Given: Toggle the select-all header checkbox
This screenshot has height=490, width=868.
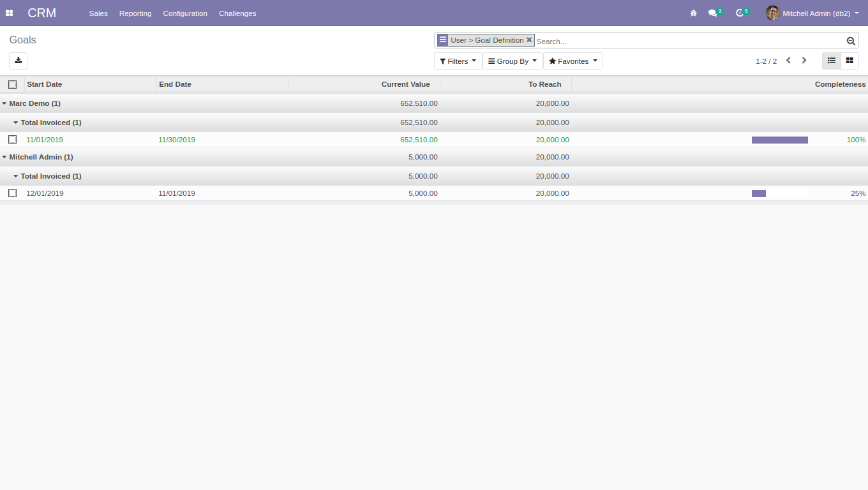Looking at the screenshot, I should click(x=12, y=84).
